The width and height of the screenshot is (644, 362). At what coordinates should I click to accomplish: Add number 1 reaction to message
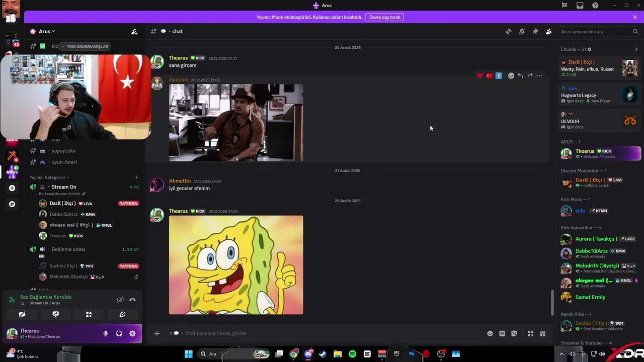pos(499,76)
